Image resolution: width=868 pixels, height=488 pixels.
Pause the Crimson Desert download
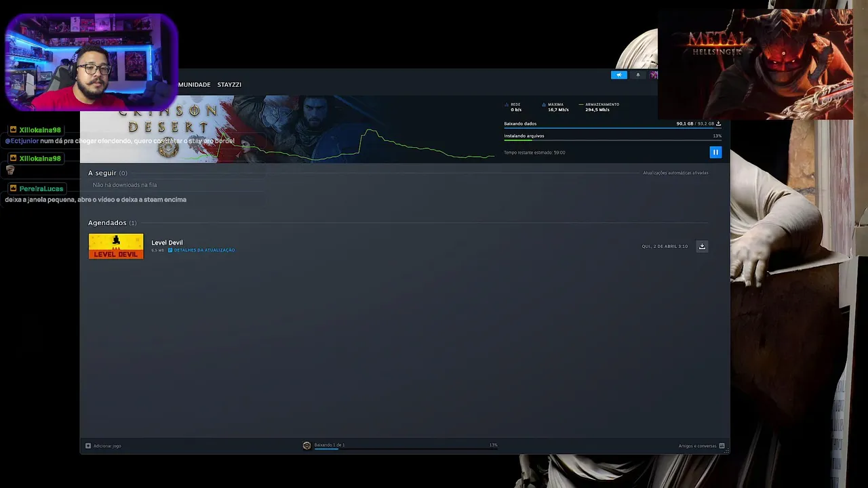[x=715, y=152]
